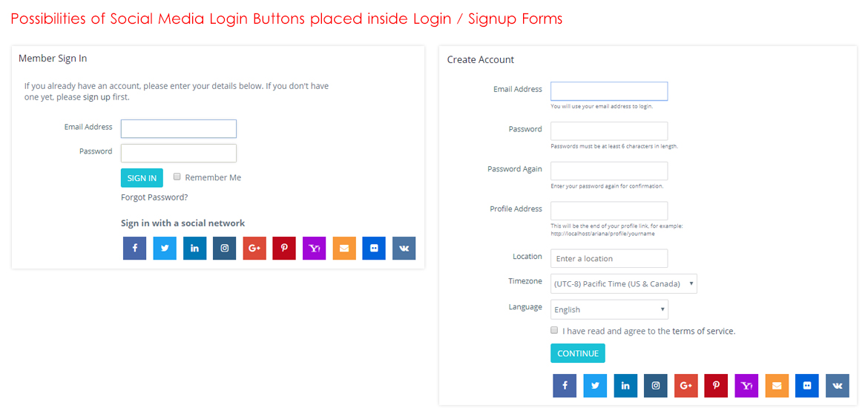Viewport: 868px width, 414px height.
Task: Focus the Profile Address input field
Action: click(609, 211)
